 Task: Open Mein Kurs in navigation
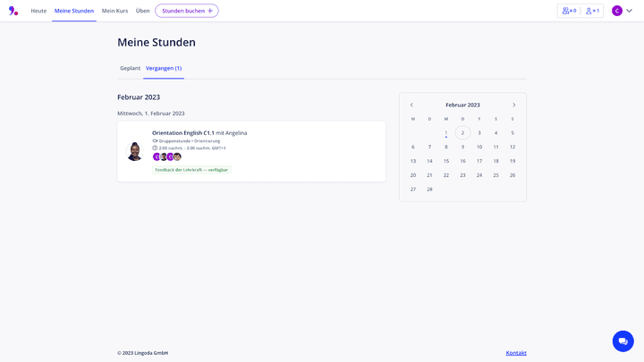[114, 11]
